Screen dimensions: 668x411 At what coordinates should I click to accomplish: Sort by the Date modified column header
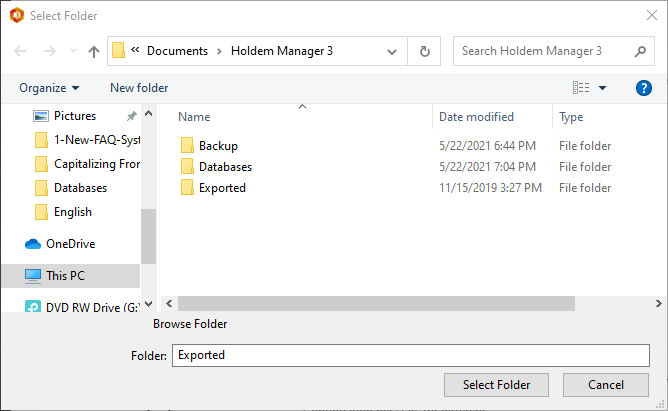click(476, 117)
